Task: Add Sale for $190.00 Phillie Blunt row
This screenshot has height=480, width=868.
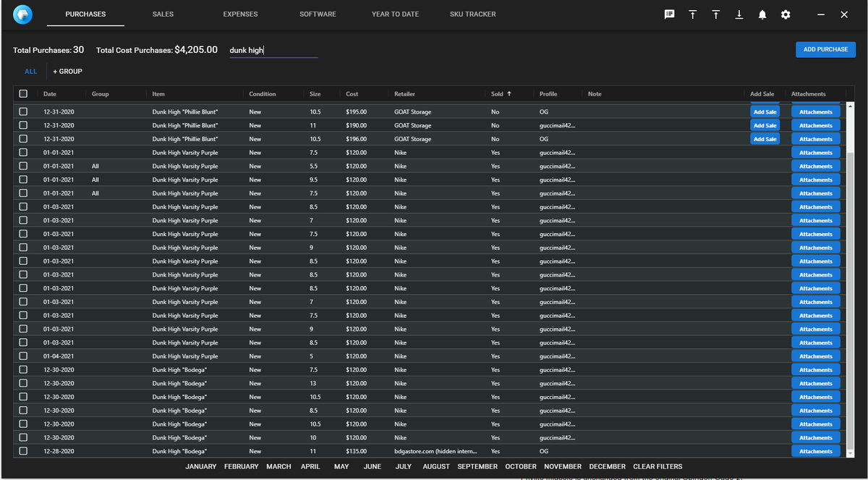Action: point(765,125)
